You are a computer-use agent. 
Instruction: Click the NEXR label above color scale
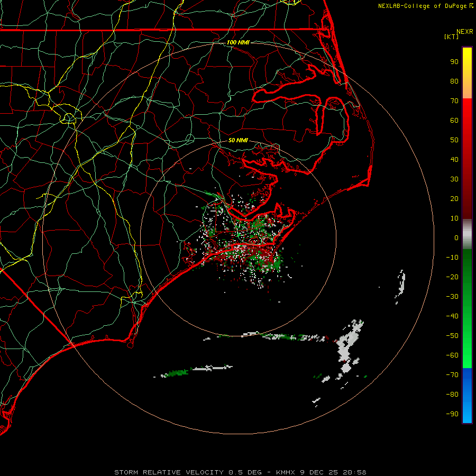tap(465, 32)
